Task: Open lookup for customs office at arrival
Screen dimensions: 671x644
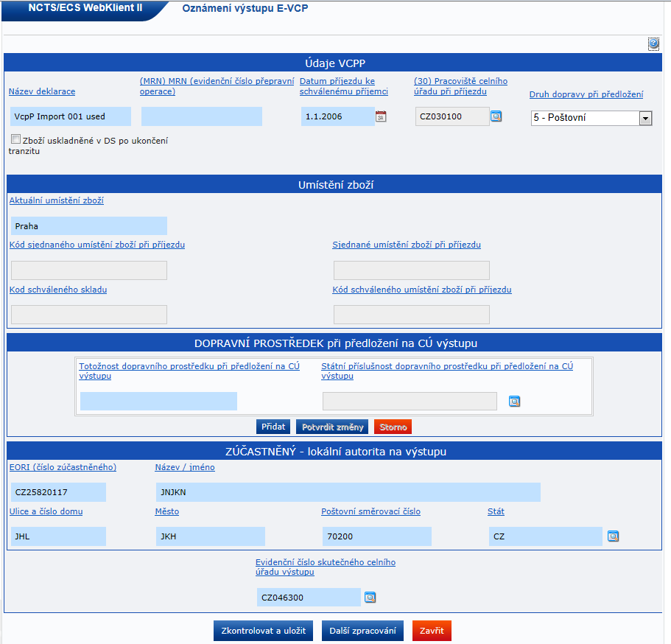Action: pos(496,116)
